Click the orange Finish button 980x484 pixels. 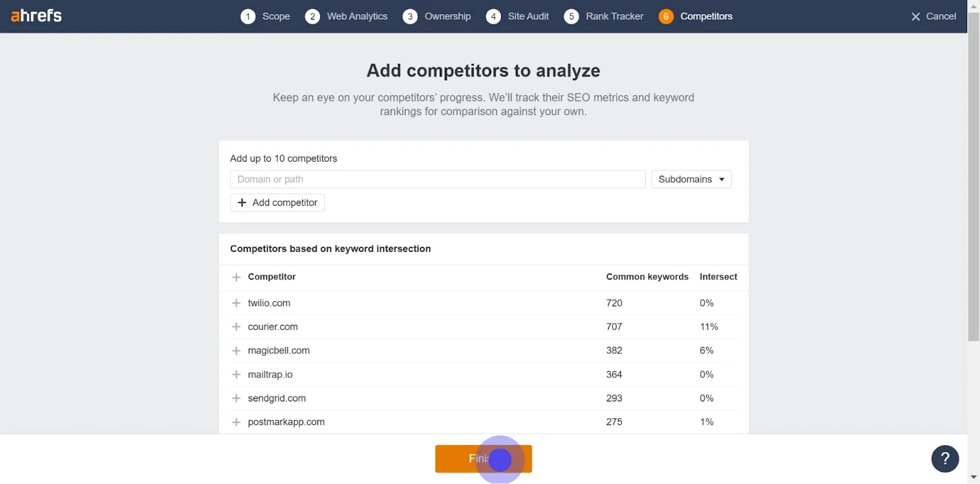click(483, 459)
